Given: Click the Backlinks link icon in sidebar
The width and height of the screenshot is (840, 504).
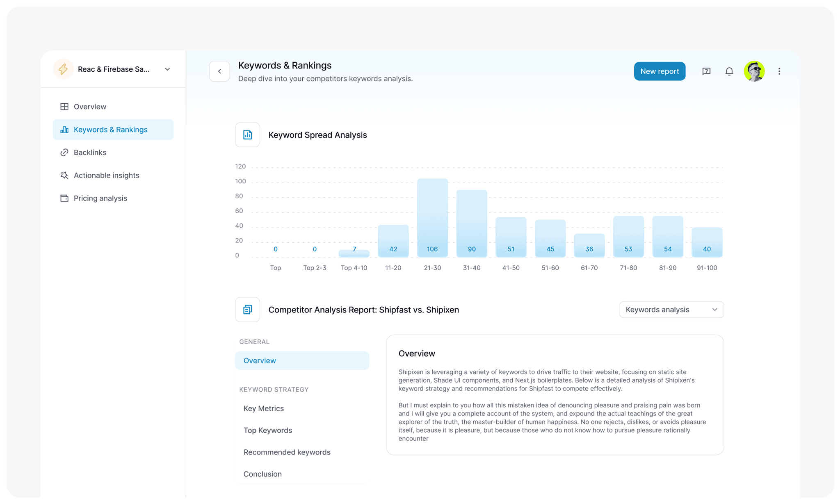Looking at the screenshot, I should (64, 153).
